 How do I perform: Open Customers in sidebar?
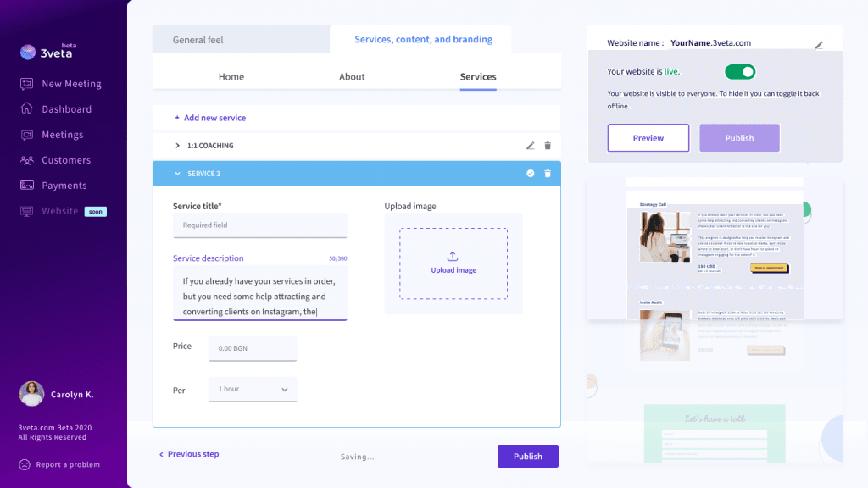[x=66, y=160]
